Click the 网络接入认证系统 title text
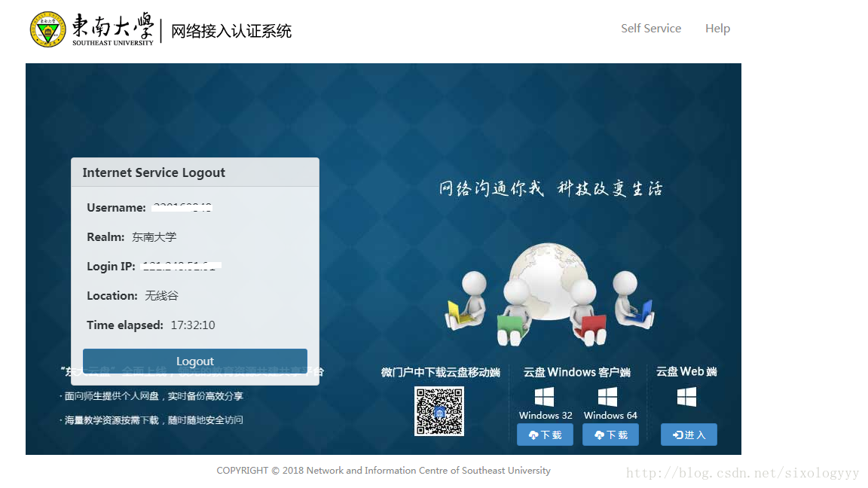The height and width of the screenshot is (488, 868). 231,30
